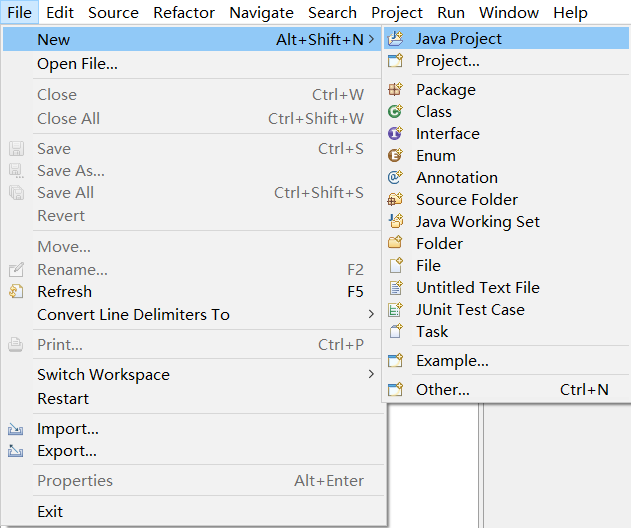
Task: Select the Package icon in New submenu
Action: coord(395,89)
